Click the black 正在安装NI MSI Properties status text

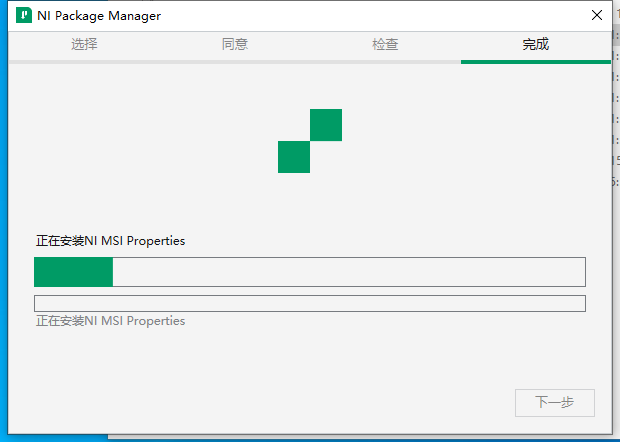pyautogui.click(x=110, y=241)
